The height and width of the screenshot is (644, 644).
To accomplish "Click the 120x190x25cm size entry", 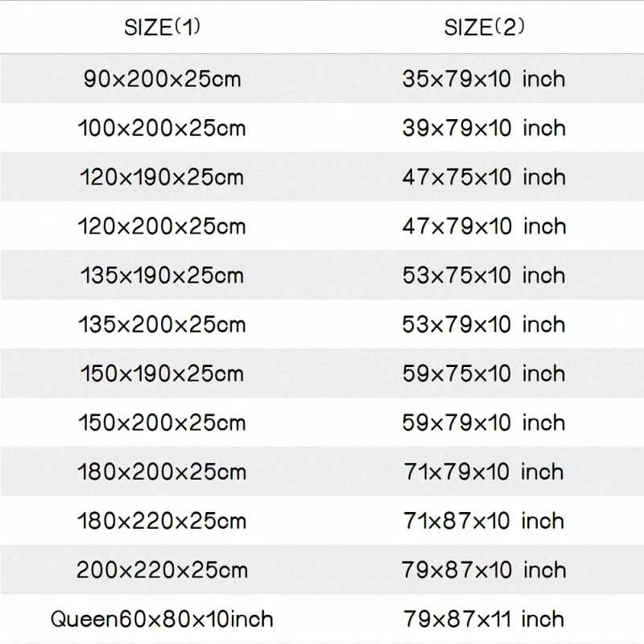I will point(162,177).
